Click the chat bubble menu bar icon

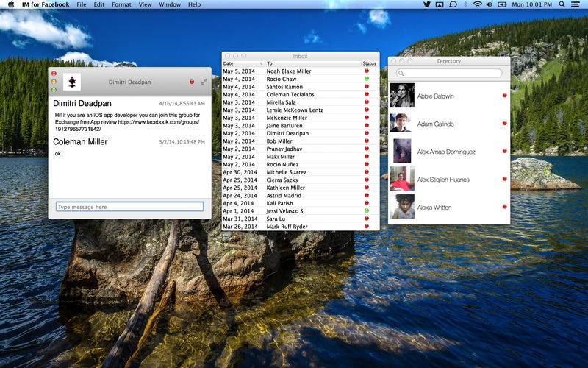453,4
